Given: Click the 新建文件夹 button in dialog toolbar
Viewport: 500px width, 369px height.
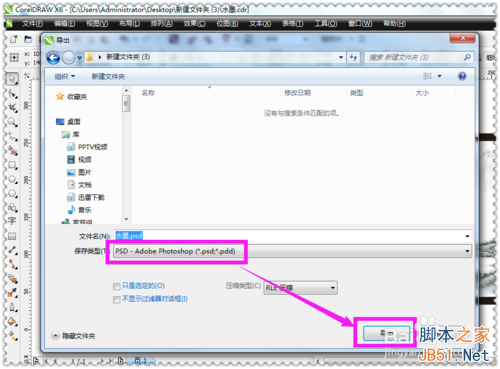Looking at the screenshot, I should [108, 77].
